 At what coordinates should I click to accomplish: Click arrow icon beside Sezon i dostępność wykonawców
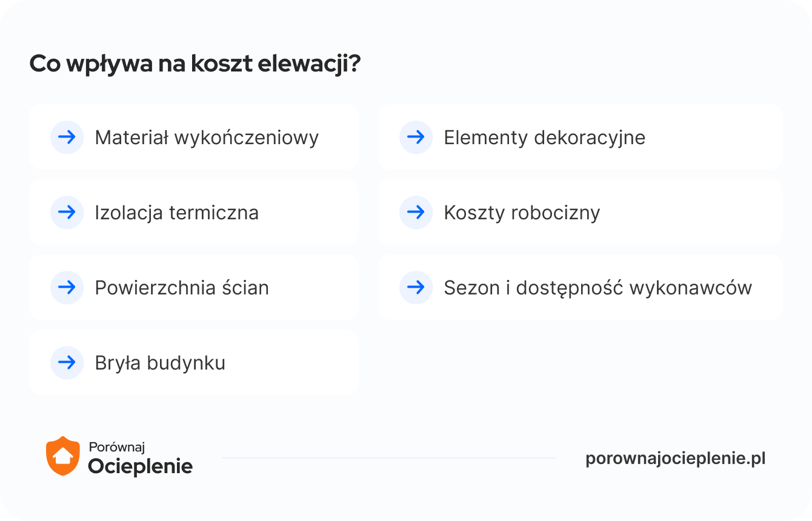(416, 288)
